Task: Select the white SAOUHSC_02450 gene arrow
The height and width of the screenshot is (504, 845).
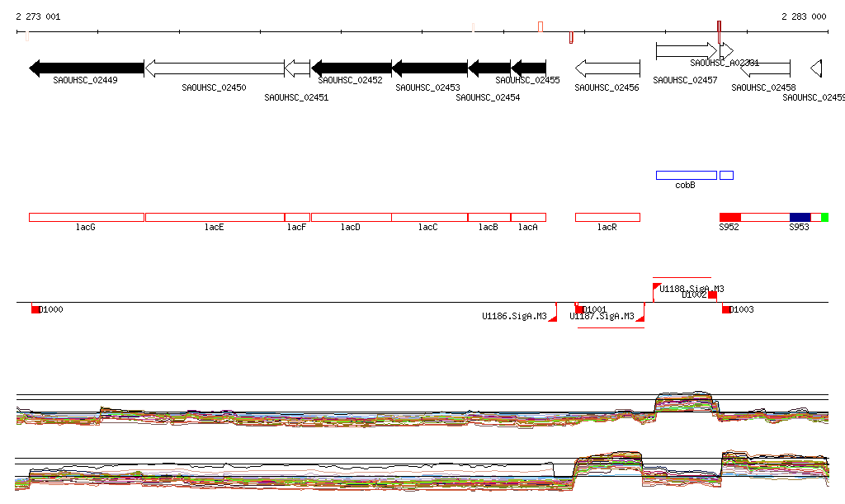Action: [215, 68]
